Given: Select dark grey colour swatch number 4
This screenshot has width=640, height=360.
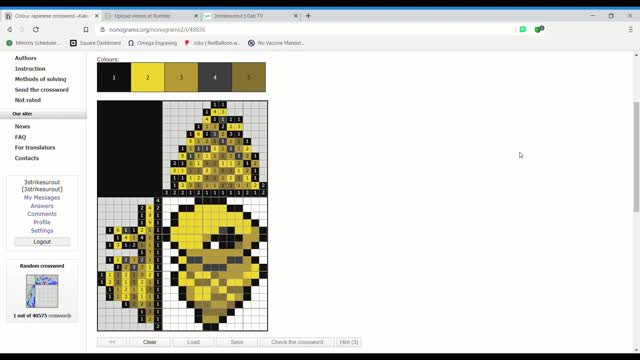Looking at the screenshot, I should [215, 77].
